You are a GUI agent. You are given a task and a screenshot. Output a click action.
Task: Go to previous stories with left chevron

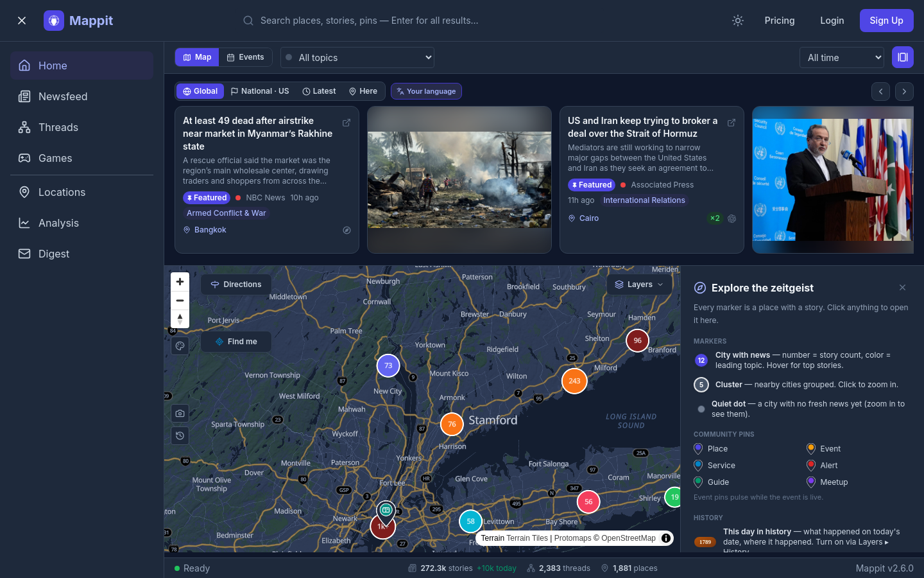pos(880,91)
